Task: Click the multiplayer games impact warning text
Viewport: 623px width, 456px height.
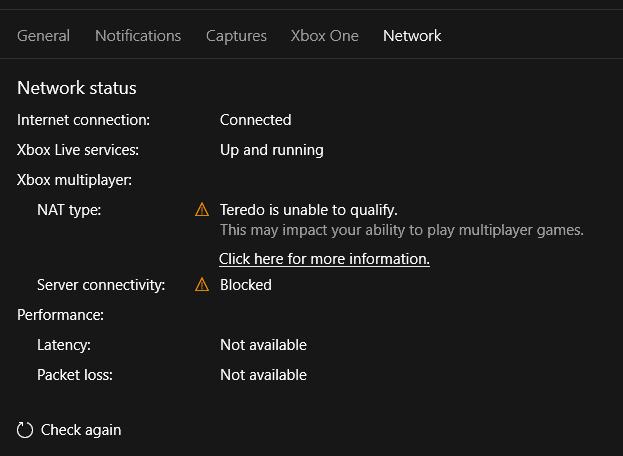Action: pyautogui.click(x=402, y=230)
